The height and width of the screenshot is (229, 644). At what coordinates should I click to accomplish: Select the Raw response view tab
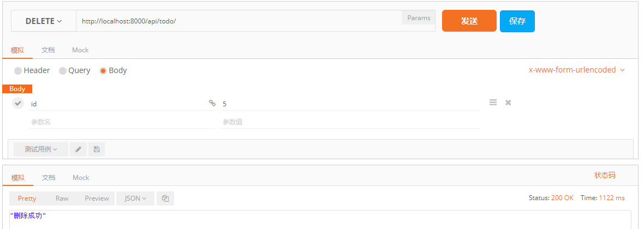[62, 198]
